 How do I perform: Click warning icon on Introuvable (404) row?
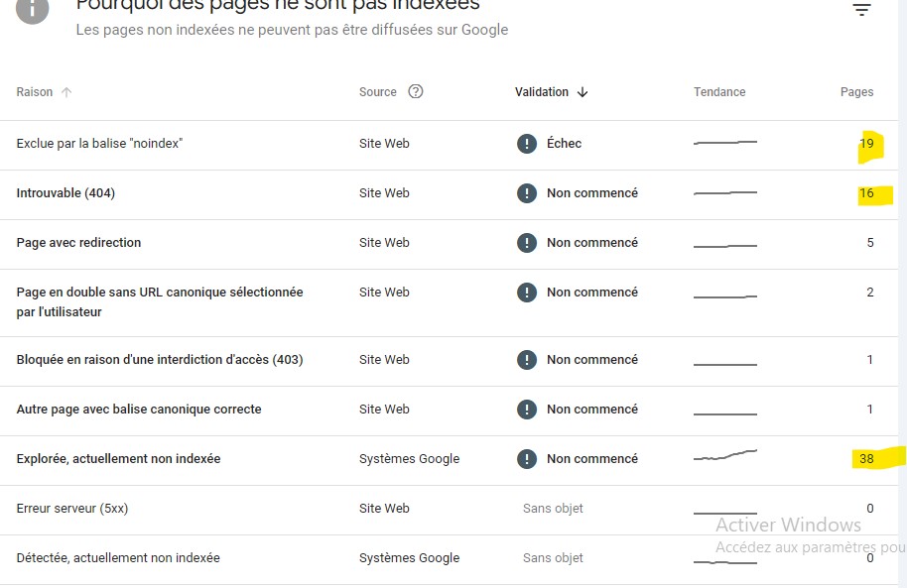coord(526,193)
